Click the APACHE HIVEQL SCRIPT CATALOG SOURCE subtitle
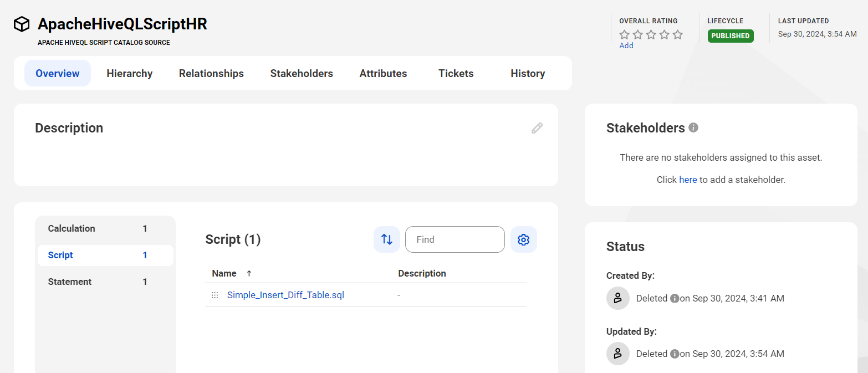Viewport: 868px width, 373px height. pyautogui.click(x=104, y=42)
